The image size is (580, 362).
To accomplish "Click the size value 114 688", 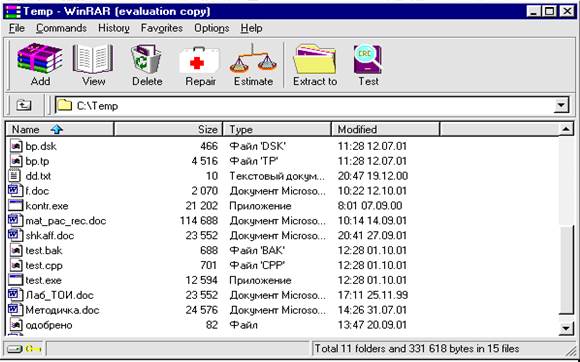I will [199, 221].
